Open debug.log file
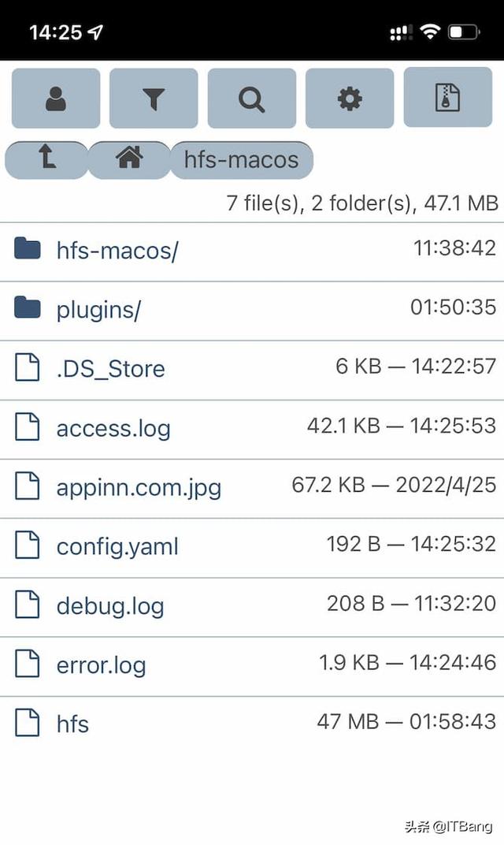 [110, 607]
